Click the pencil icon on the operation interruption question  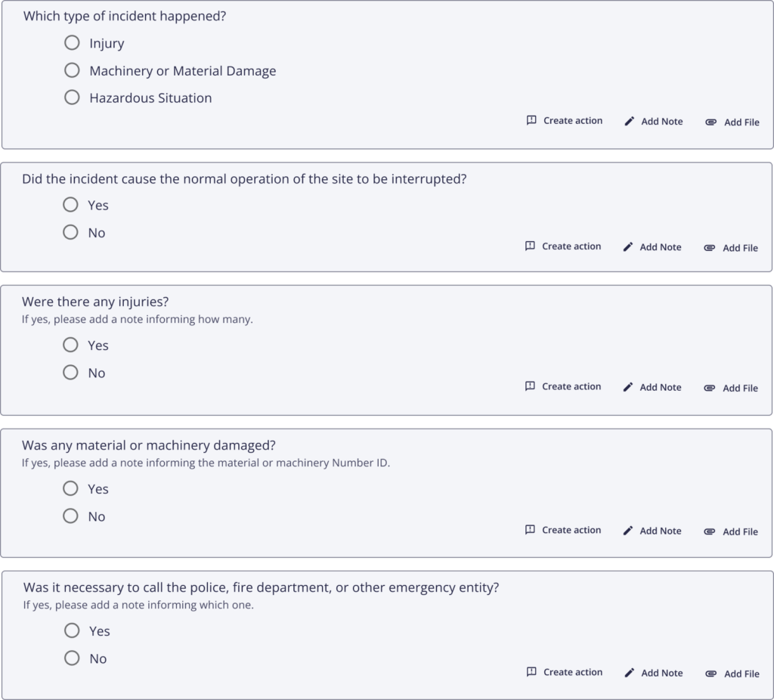click(x=627, y=247)
